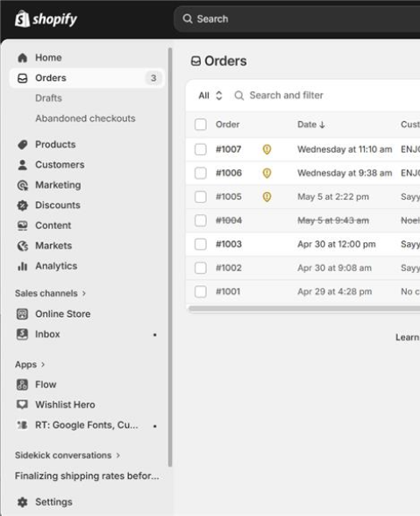The height and width of the screenshot is (516, 420).
Task: Click the dot indicator beside RT: Google Fonts
Action: pos(154,426)
